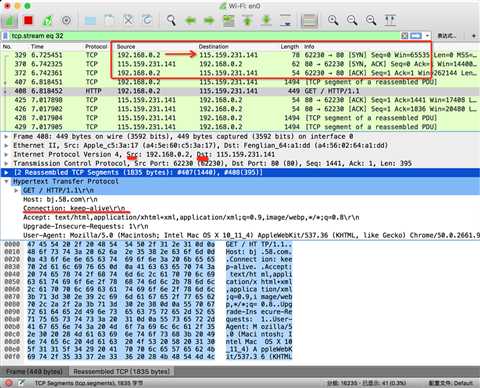Open the filter expression button
480x388 pixels.
[x=446, y=36]
